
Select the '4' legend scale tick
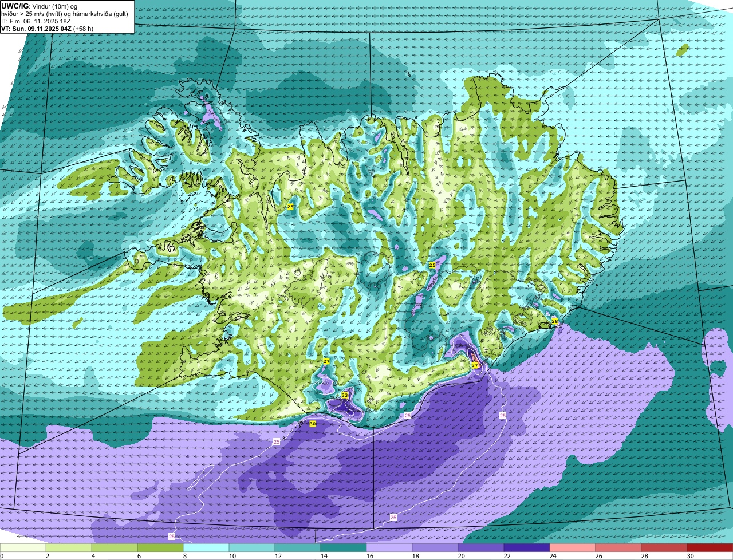pyautogui.click(x=93, y=556)
